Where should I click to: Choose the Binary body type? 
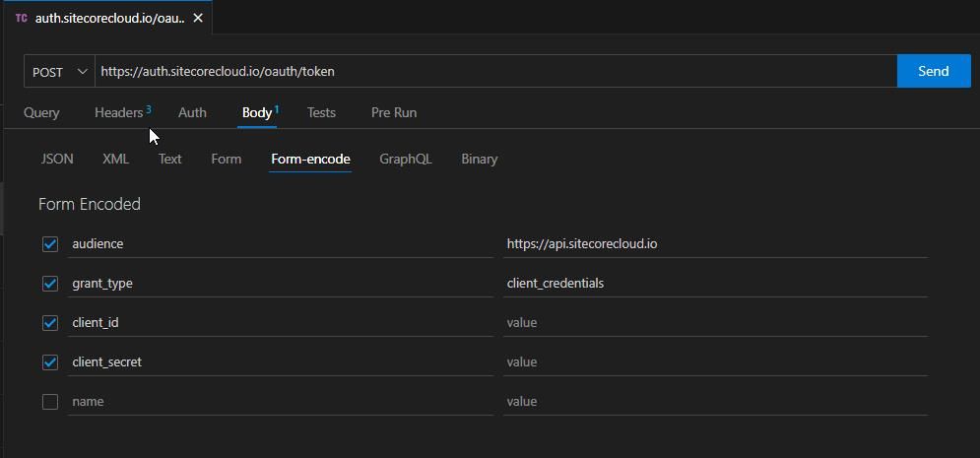tap(480, 159)
